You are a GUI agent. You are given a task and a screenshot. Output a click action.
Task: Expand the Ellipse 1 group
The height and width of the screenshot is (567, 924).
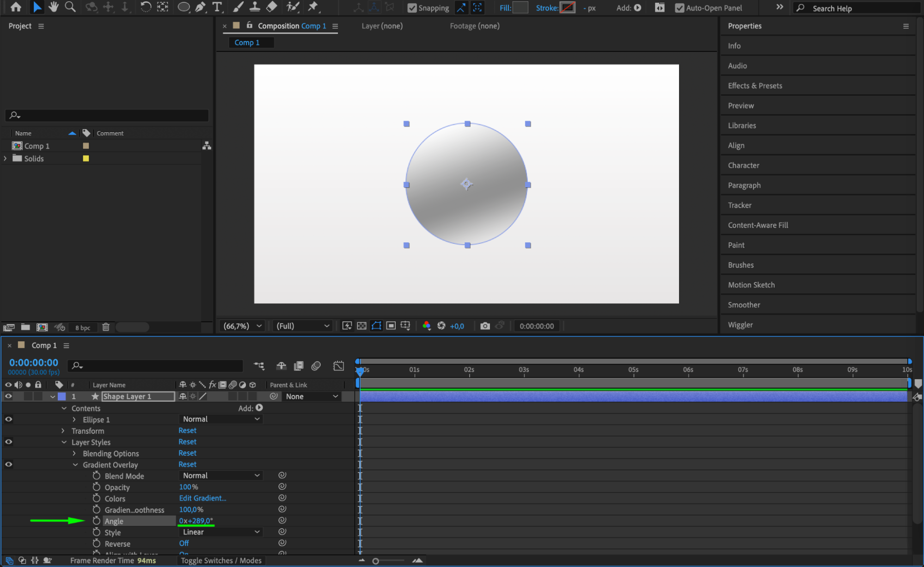pos(74,419)
